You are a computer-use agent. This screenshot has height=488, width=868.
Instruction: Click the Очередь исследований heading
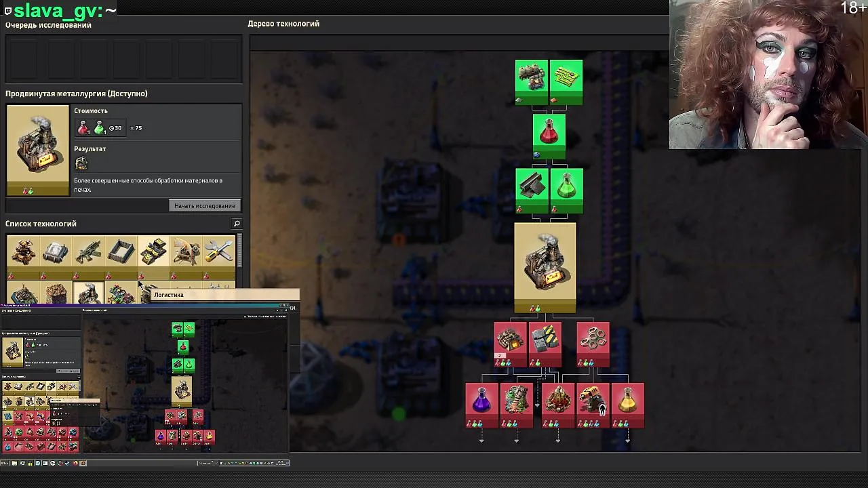[x=48, y=25]
